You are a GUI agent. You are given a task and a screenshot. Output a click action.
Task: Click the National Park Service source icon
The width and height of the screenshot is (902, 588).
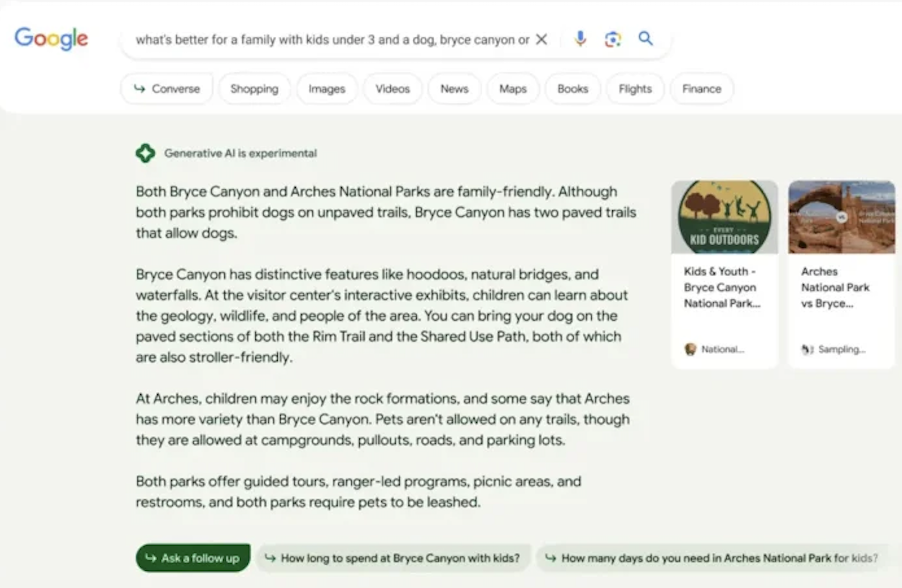[x=690, y=349]
